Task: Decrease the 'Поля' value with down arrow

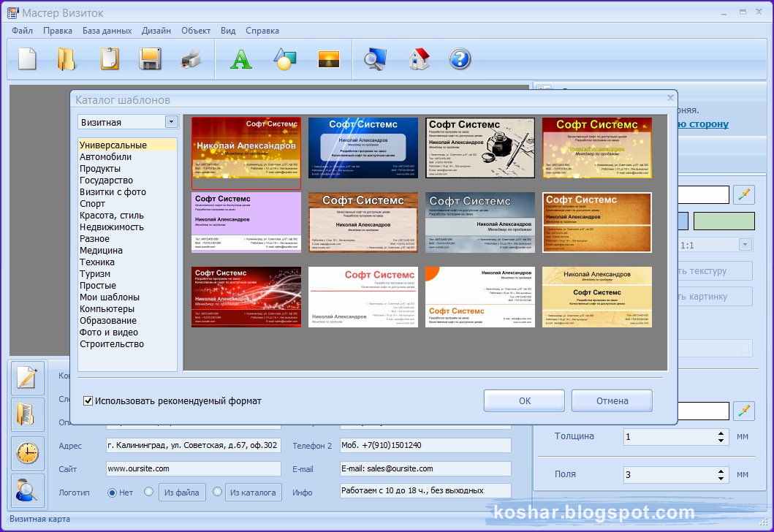Action: point(722,479)
